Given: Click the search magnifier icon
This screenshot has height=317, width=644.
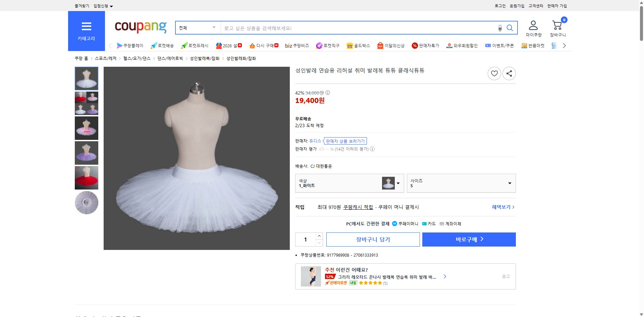Looking at the screenshot, I should pos(509,28).
